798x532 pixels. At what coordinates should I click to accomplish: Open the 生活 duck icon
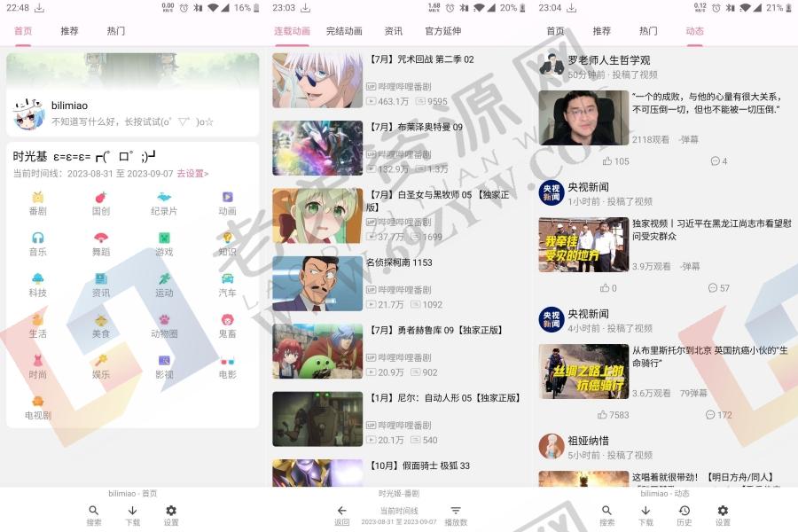pyautogui.click(x=37, y=320)
